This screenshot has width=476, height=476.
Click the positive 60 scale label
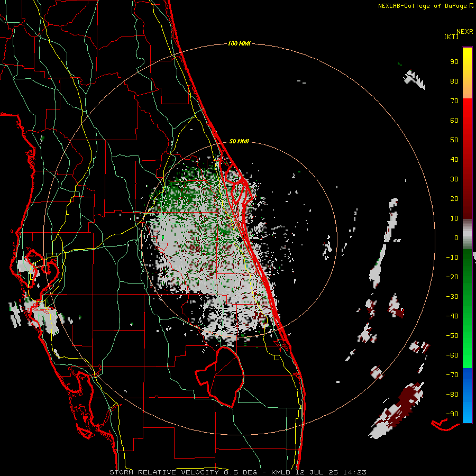[454, 121]
